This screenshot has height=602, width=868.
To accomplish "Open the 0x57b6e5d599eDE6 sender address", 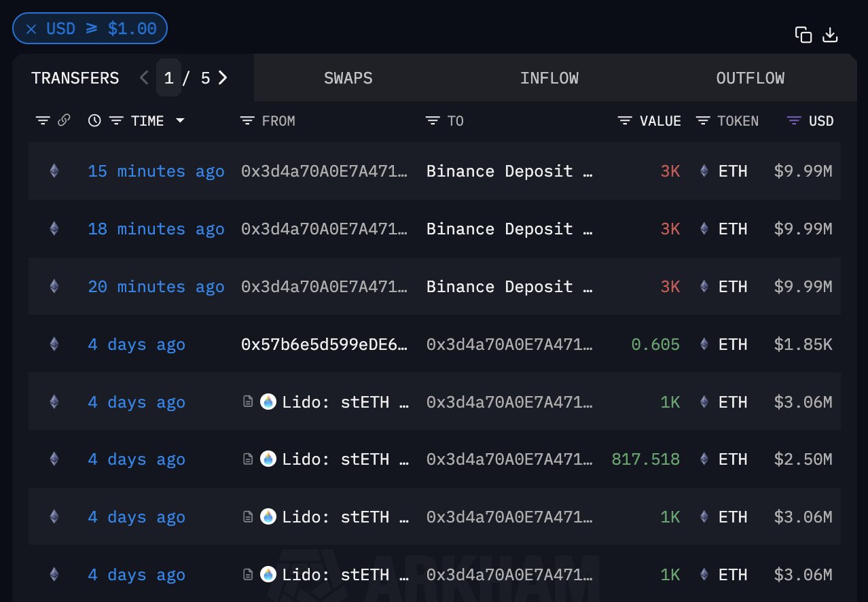I will coord(325,344).
